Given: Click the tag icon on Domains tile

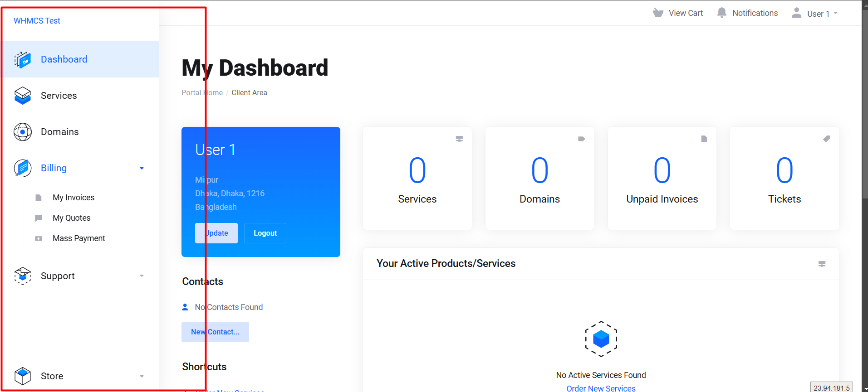Looking at the screenshot, I should point(582,139).
